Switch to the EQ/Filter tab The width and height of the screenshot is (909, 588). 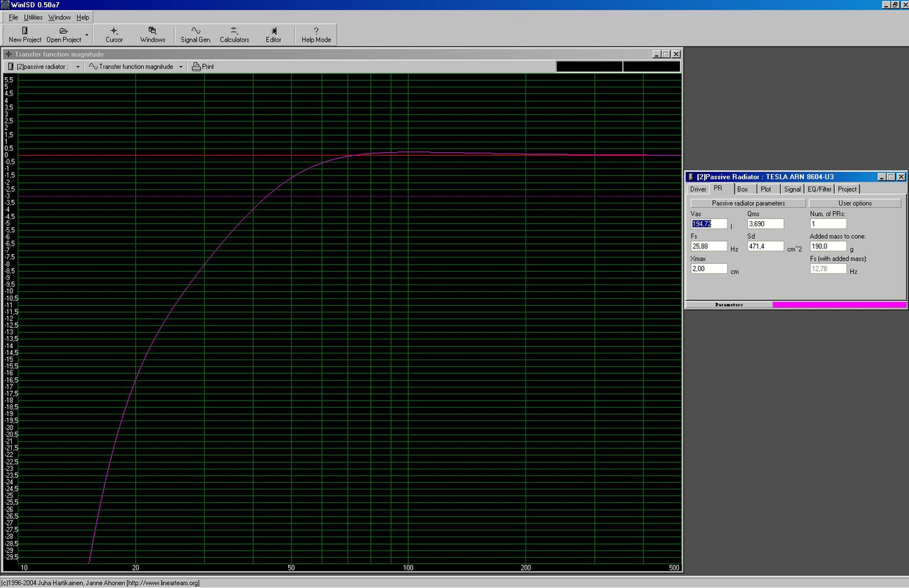tap(820, 189)
